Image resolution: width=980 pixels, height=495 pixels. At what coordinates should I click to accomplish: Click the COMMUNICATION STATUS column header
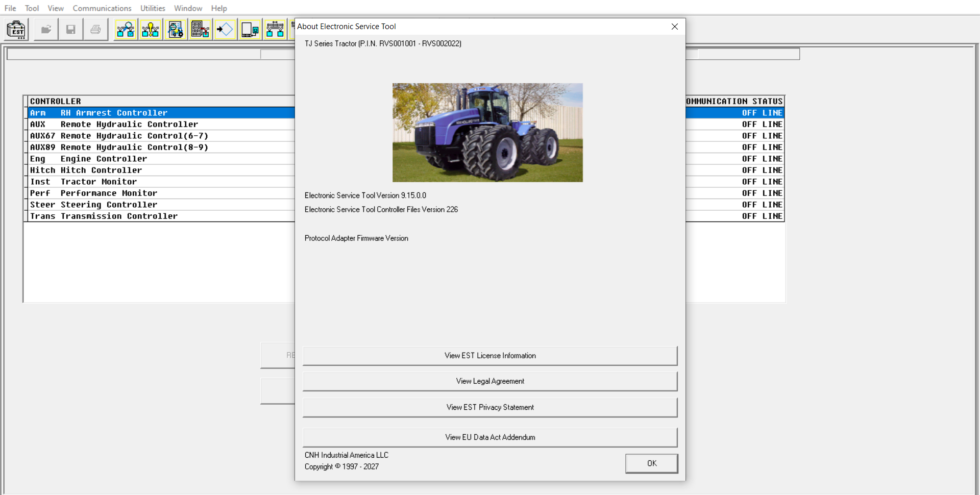(x=734, y=102)
